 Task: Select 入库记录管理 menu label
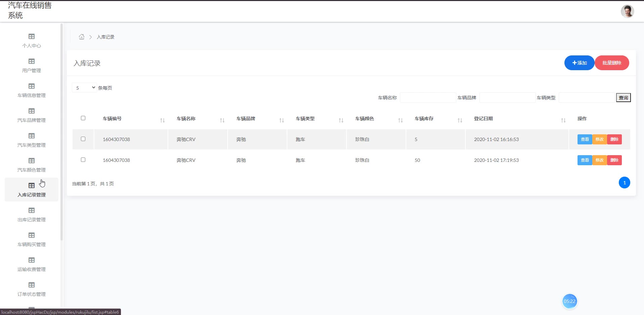(x=32, y=195)
